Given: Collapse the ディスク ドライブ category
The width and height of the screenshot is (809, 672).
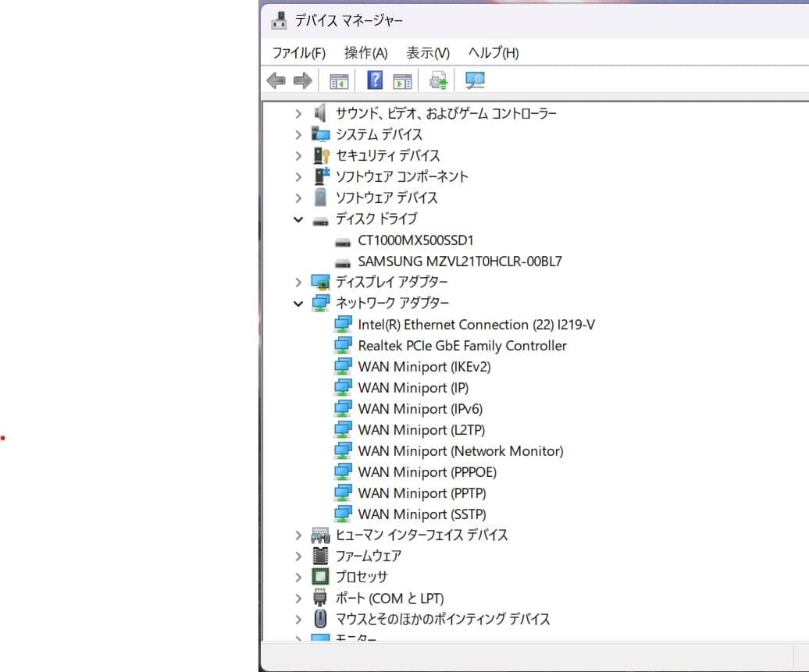Looking at the screenshot, I should pos(298,219).
